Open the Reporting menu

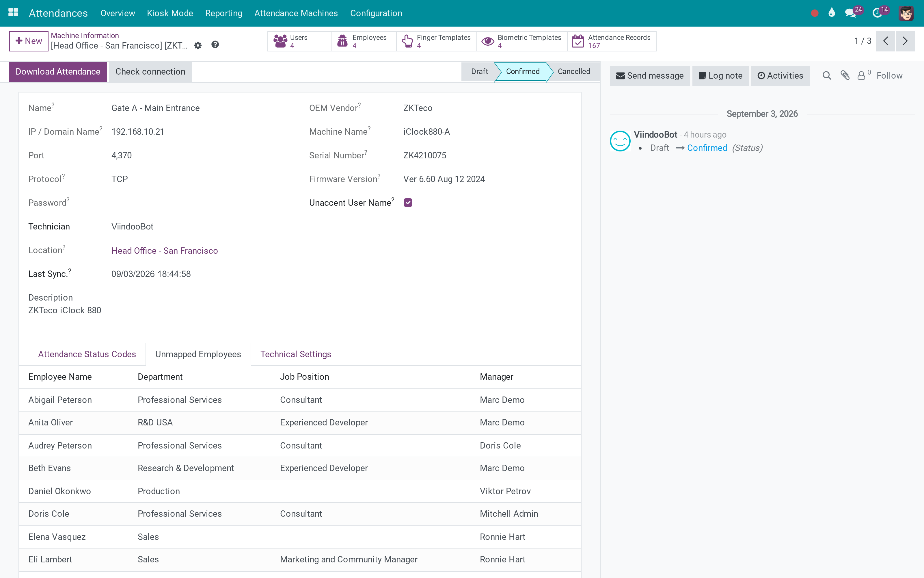pos(224,13)
